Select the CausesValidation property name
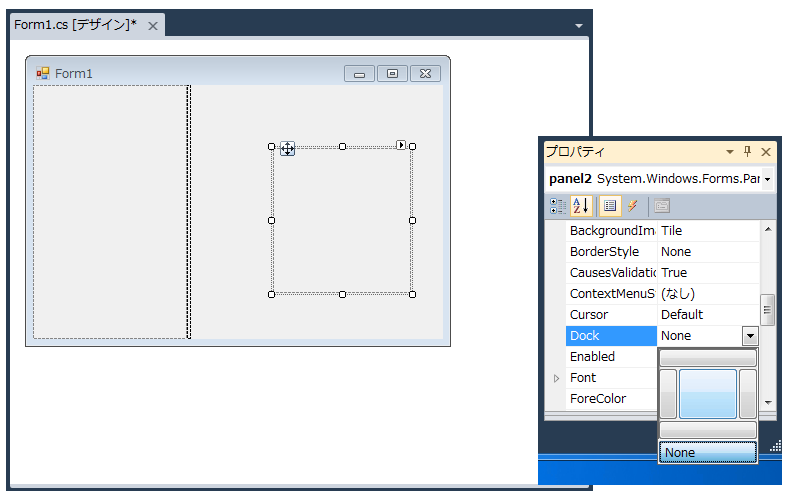Screen dimensions: 800x500 tap(612, 272)
